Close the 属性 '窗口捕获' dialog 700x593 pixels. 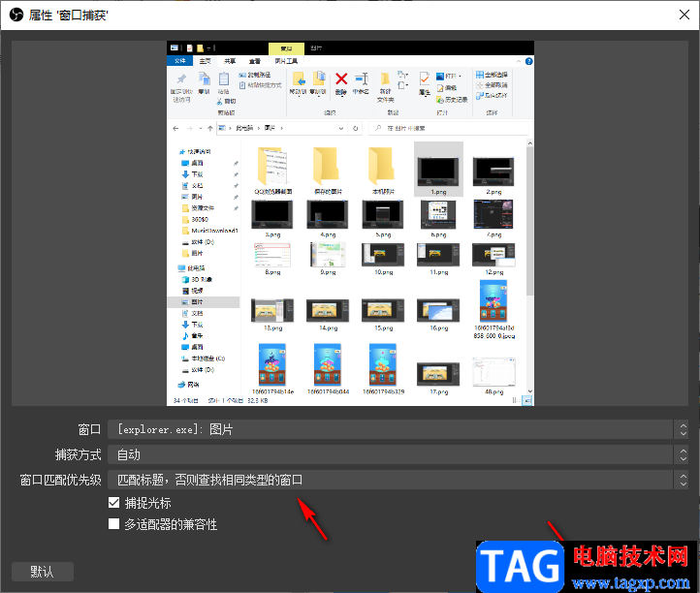(x=684, y=15)
